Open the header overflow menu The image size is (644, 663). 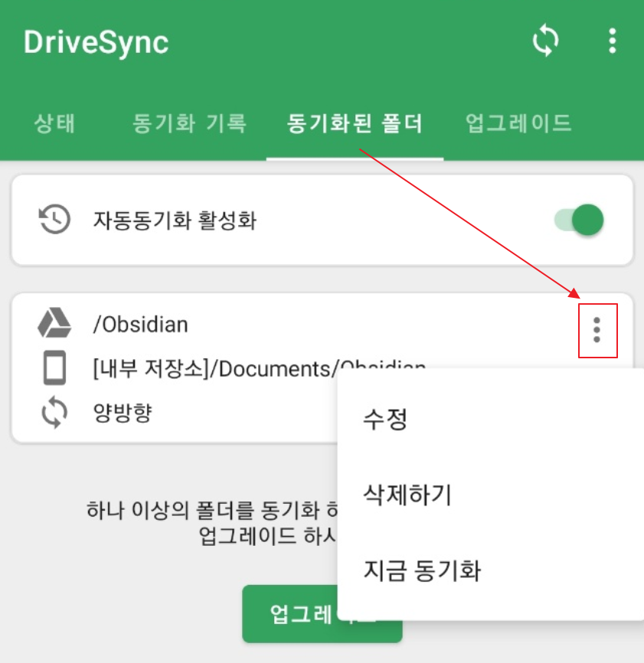coord(613,41)
